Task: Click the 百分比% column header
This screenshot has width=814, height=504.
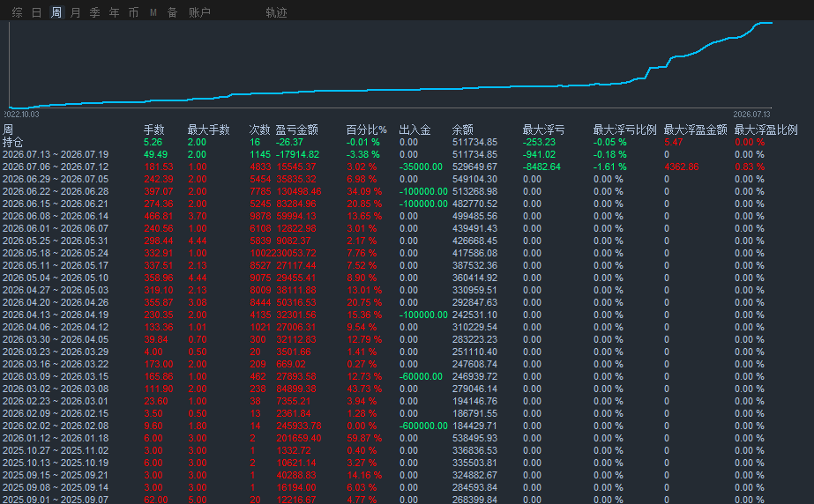Action: (367, 130)
